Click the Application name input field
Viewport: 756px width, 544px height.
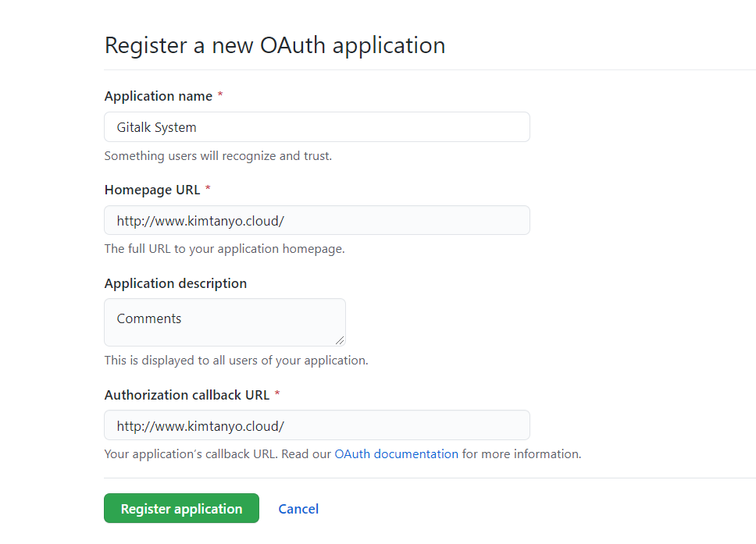(317, 126)
